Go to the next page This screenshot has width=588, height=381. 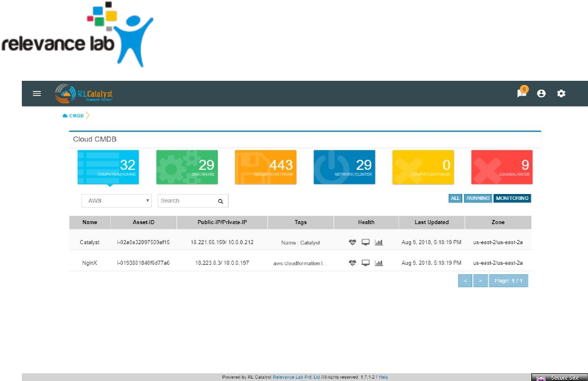tap(481, 281)
